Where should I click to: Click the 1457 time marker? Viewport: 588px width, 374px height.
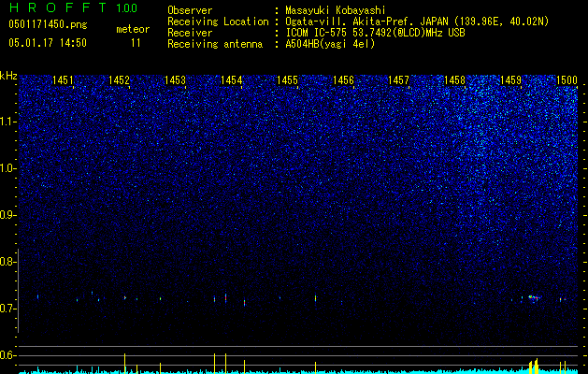[398, 79]
